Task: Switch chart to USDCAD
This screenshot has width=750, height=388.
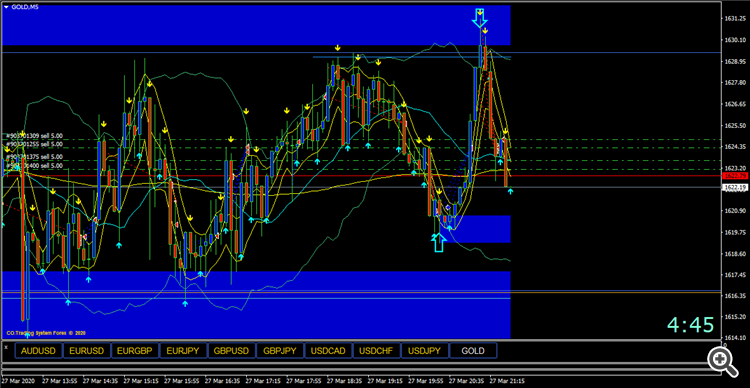Action: [328, 351]
